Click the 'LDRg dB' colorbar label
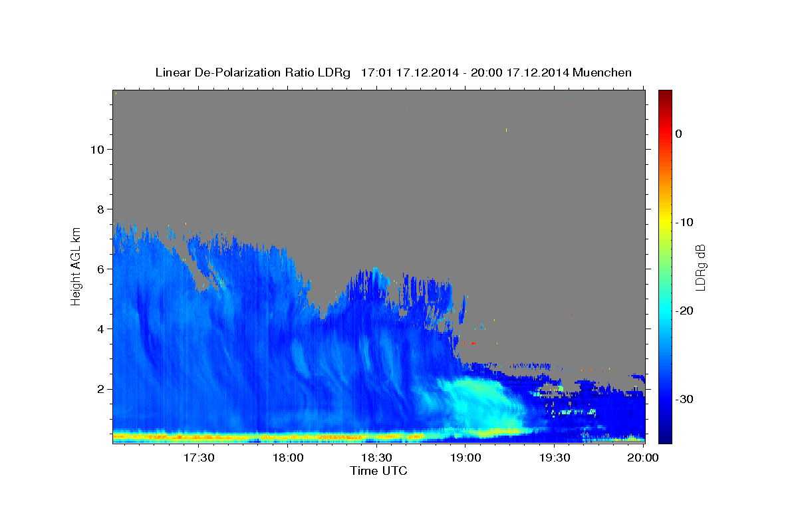The width and height of the screenshot is (798, 532). click(700, 267)
